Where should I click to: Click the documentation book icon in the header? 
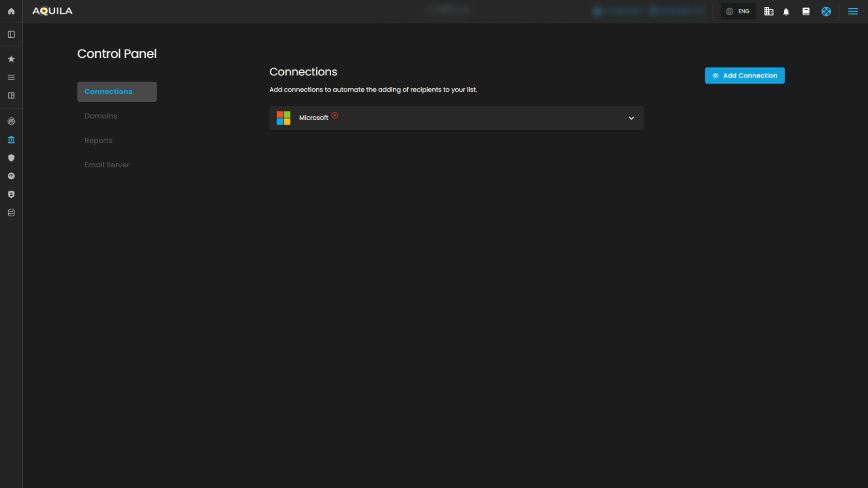coord(805,11)
